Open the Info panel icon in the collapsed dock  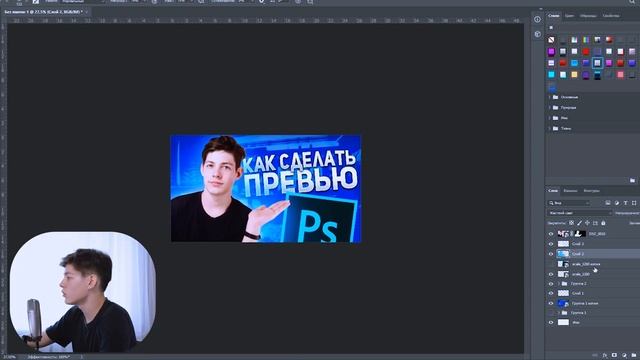[x=537, y=19]
